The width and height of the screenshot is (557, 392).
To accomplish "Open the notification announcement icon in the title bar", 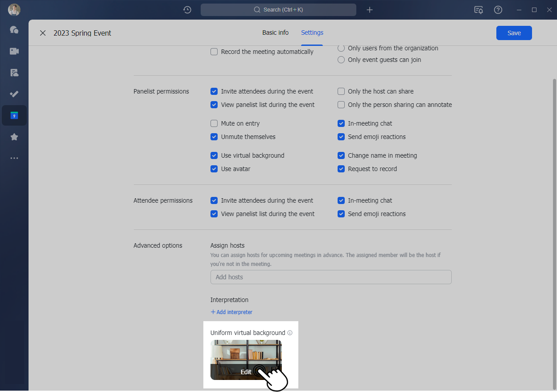I will click(478, 9).
